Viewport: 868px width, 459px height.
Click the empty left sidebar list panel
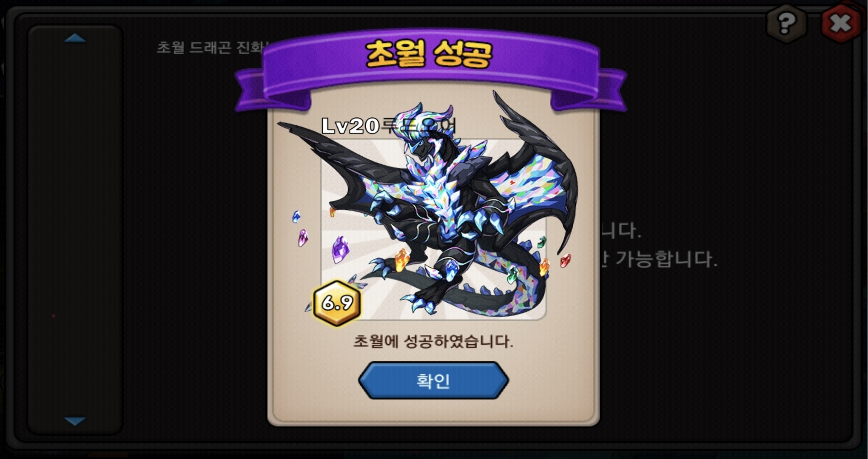tap(75, 229)
